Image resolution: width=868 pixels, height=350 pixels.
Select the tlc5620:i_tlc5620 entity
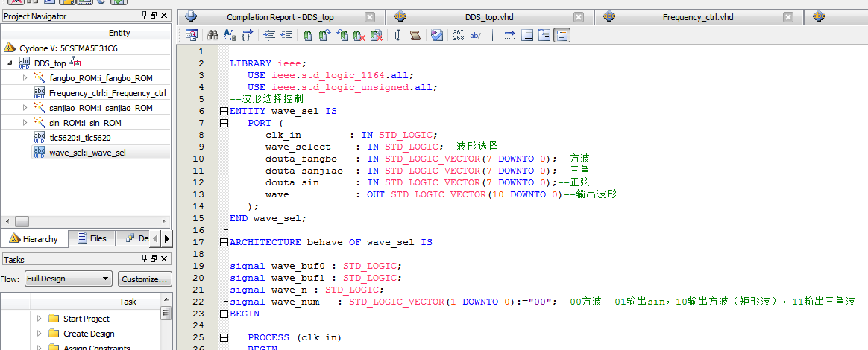point(80,138)
